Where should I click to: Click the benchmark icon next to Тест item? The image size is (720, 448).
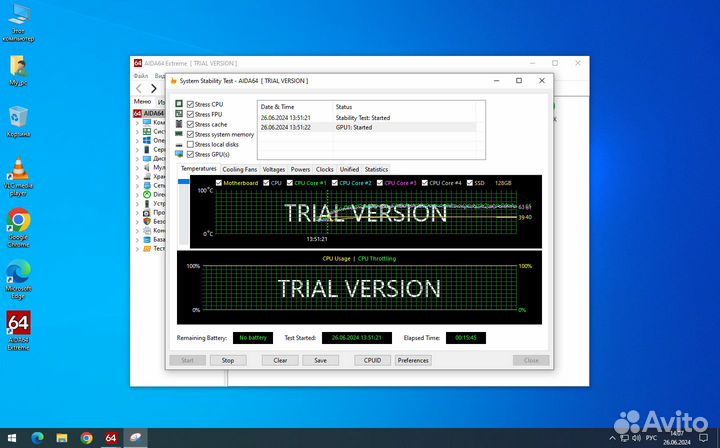[147, 248]
